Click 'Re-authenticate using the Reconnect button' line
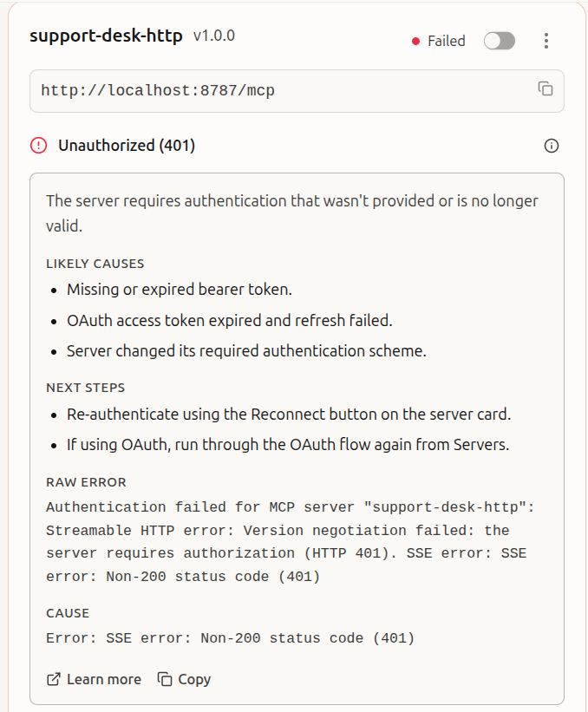The image size is (588, 712). tap(289, 415)
